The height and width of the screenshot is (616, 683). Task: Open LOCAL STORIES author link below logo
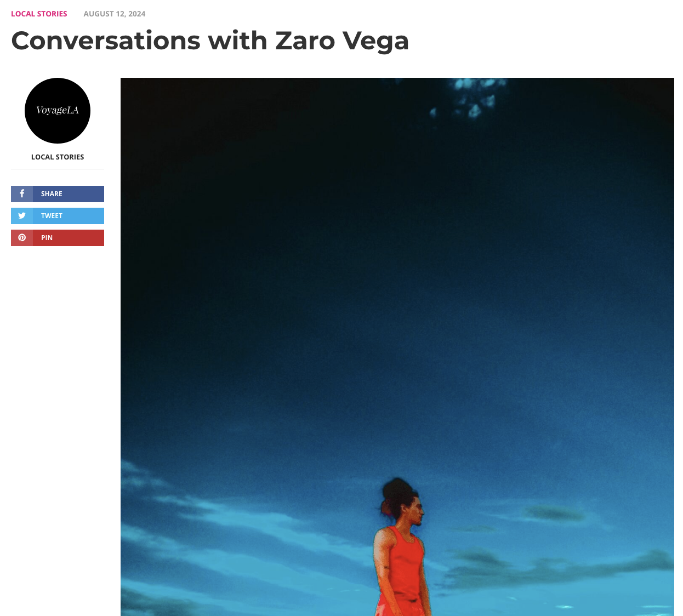(58, 157)
